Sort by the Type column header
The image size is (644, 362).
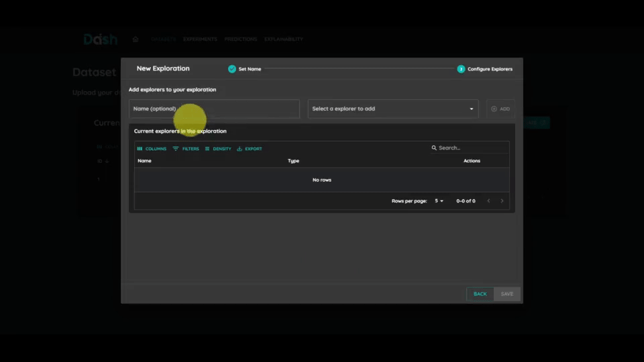coord(293,160)
